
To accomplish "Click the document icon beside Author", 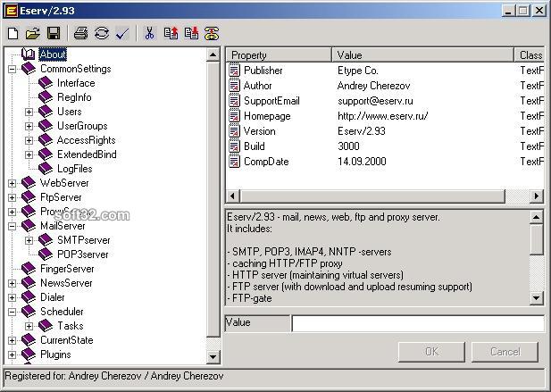I will point(234,86).
